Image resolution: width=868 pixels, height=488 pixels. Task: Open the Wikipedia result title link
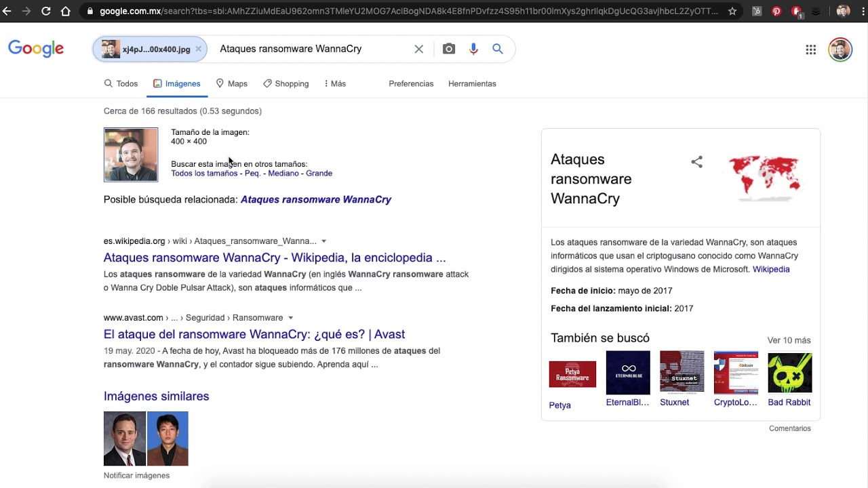pyautogui.click(x=275, y=258)
